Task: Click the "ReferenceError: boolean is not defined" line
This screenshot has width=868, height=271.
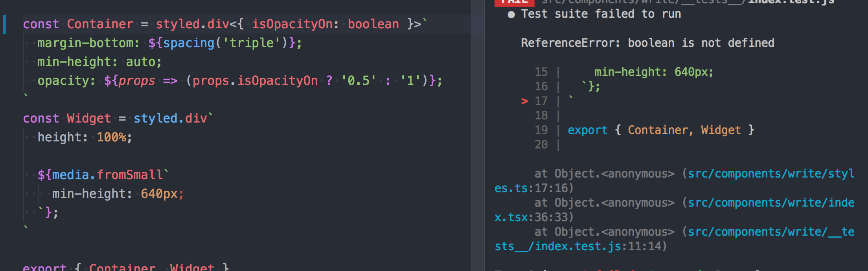Action: [647, 43]
